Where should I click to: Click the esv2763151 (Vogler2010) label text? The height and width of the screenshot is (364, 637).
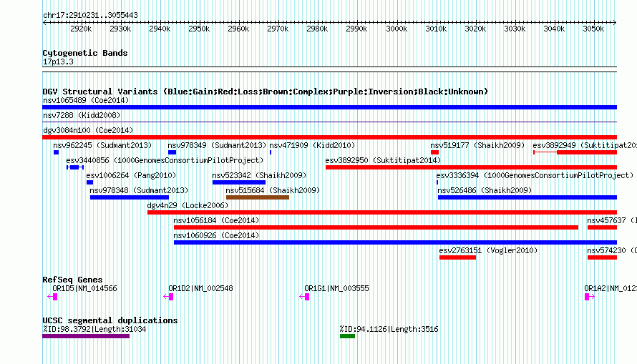pos(488,250)
